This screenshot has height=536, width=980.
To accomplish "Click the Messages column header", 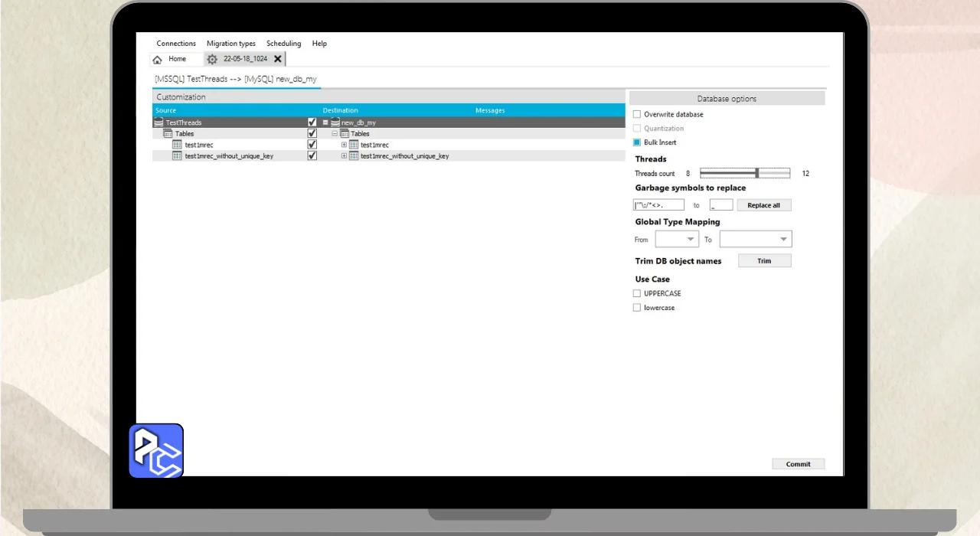I will [x=490, y=110].
